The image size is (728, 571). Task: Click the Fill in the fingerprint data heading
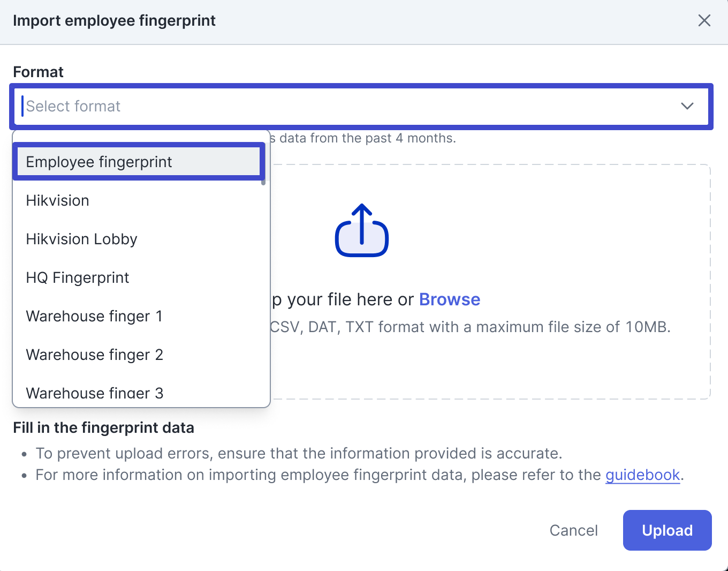(x=103, y=428)
